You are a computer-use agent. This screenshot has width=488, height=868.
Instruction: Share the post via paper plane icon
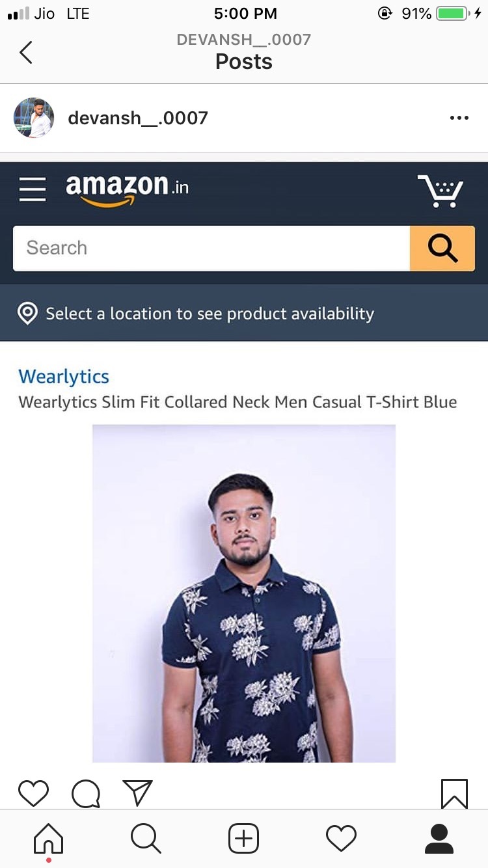tap(137, 793)
